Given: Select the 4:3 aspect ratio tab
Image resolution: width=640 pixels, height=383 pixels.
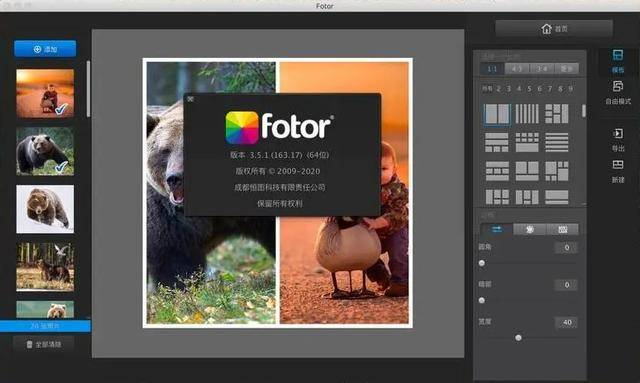Looking at the screenshot, I should coord(517,69).
